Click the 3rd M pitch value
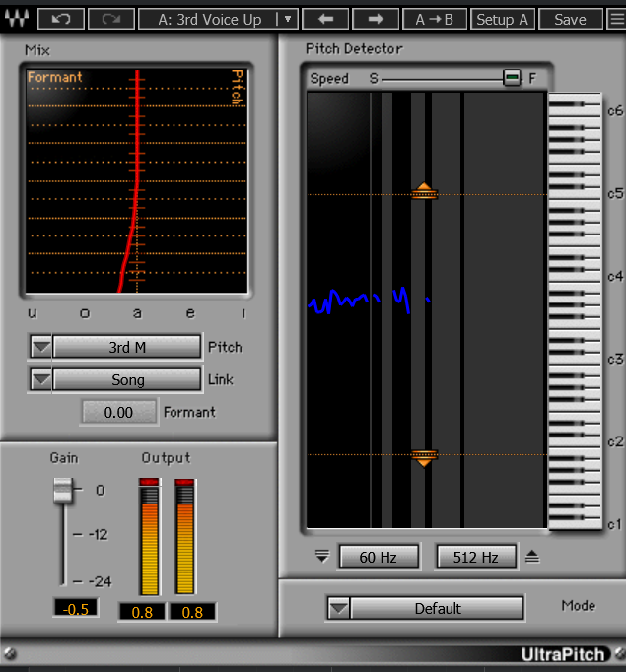The image size is (626, 672). [x=127, y=347]
